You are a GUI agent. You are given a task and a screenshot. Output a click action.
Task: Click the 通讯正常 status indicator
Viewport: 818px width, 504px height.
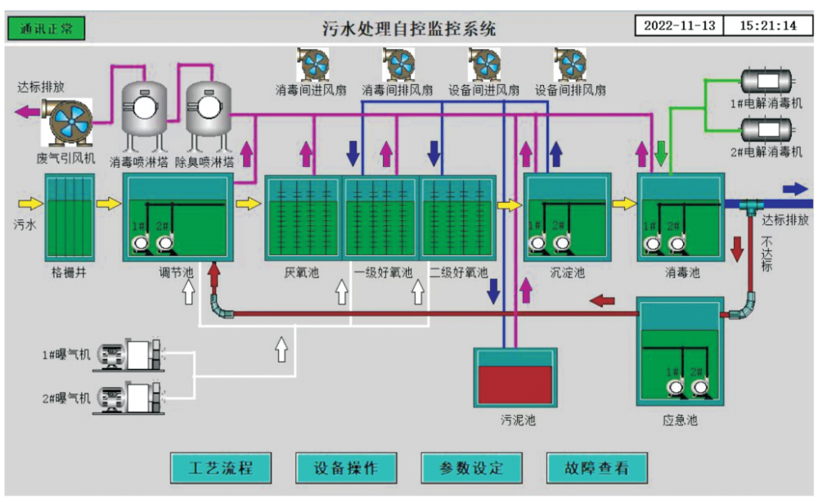pos(47,28)
